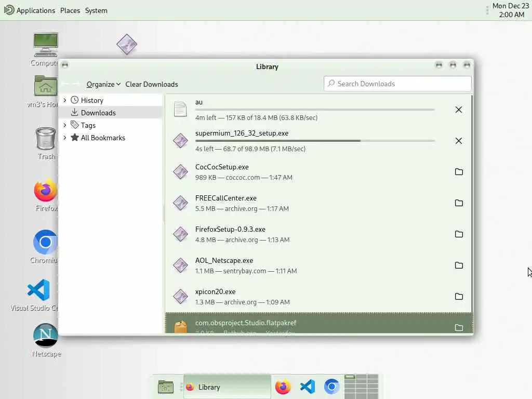Open the Places menu

pyautogui.click(x=70, y=10)
